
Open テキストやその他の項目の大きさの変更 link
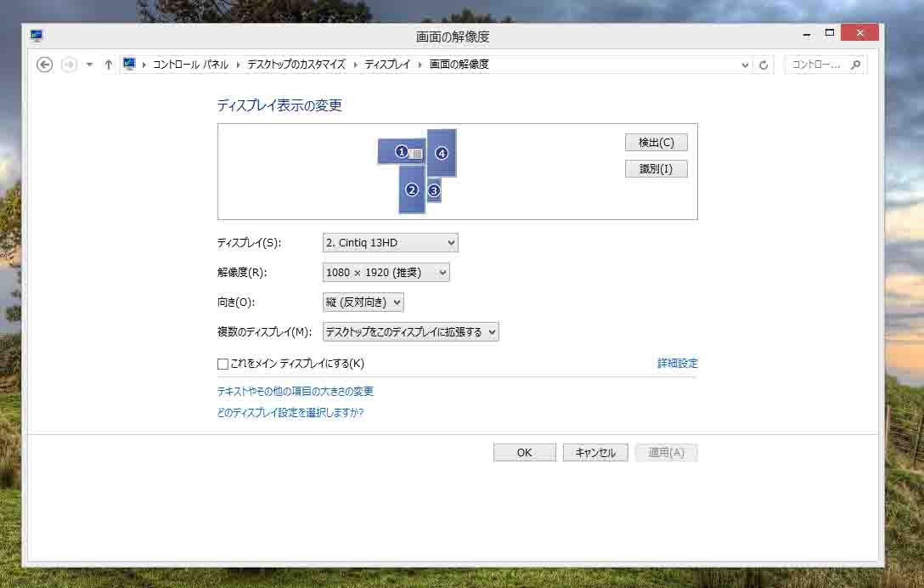coord(296,391)
